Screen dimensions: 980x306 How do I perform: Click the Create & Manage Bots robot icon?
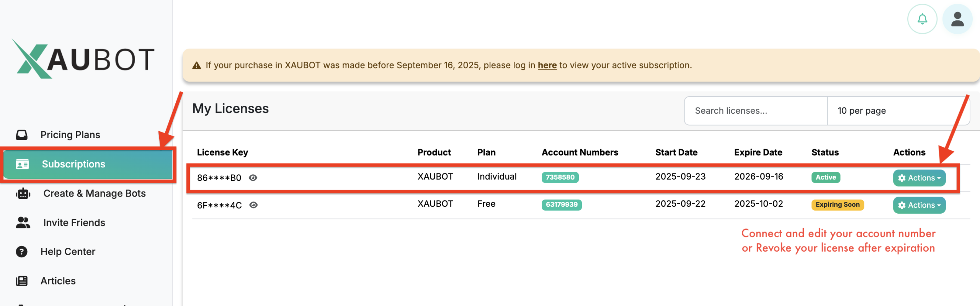click(x=23, y=193)
